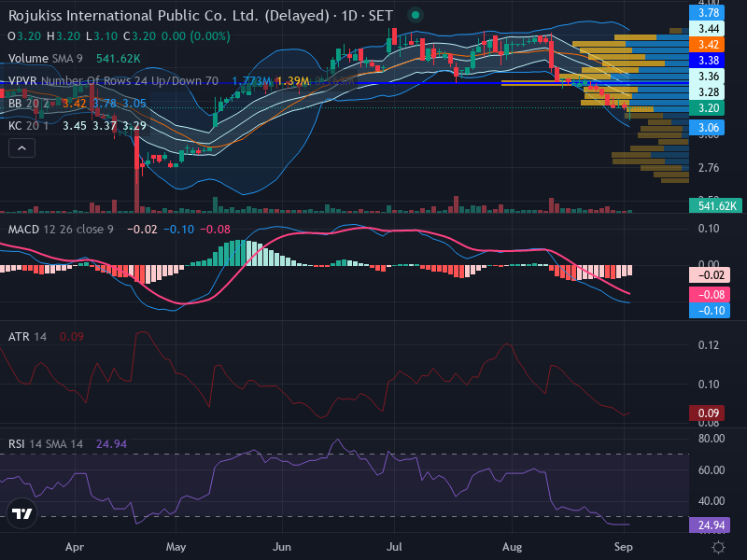This screenshot has width=747, height=560.
Task: Click the ATR pane 0.10 axis value
Action: 709,385
